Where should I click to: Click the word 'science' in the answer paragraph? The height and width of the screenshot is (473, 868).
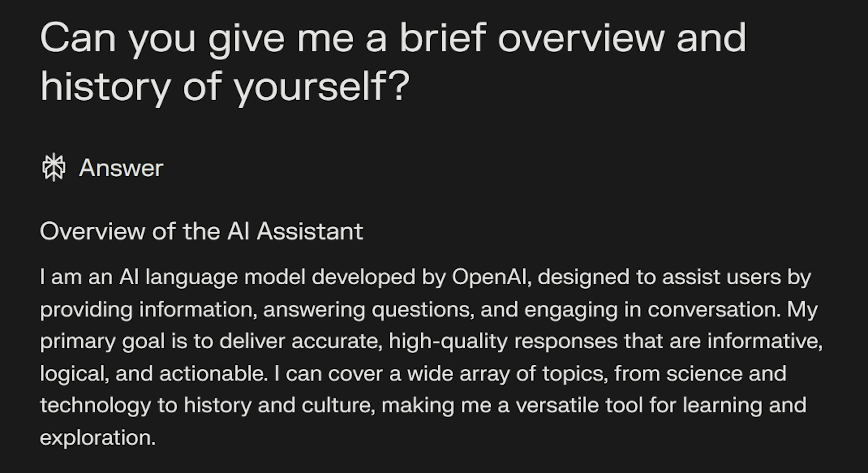(x=704, y=373)
